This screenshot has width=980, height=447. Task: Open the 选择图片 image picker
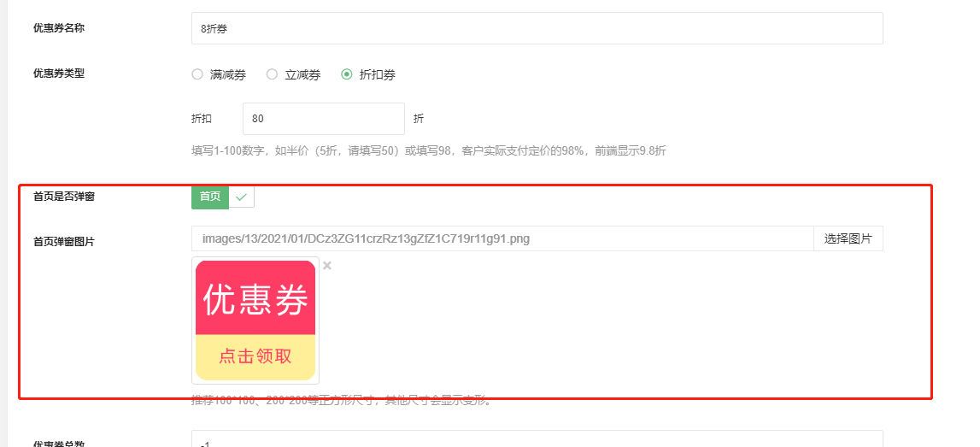tap(848, 238)
